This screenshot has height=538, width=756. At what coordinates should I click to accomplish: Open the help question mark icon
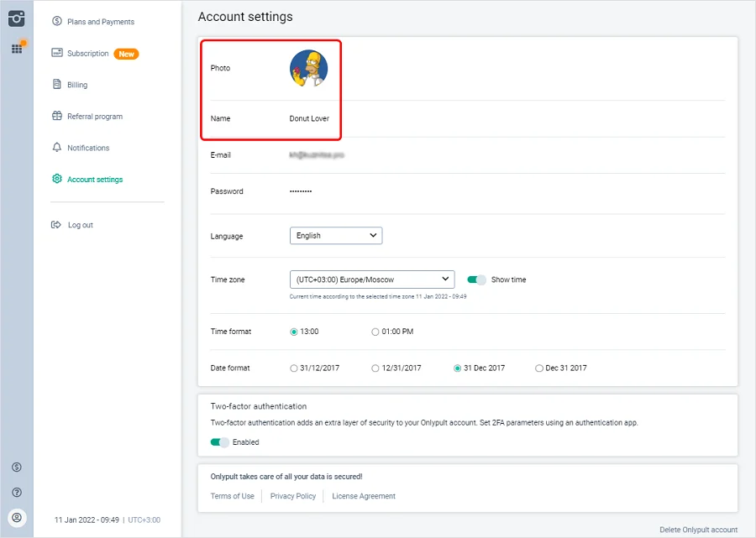[16, 492]
